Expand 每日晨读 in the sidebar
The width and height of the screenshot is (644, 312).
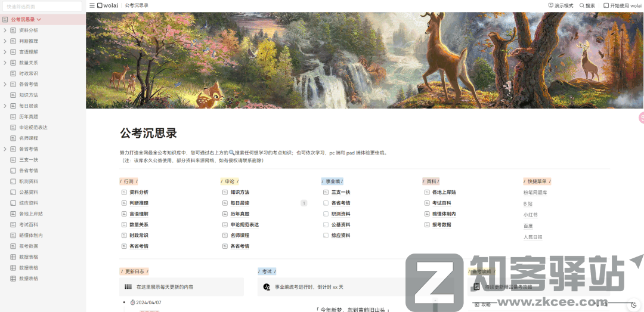coord(5,106)
